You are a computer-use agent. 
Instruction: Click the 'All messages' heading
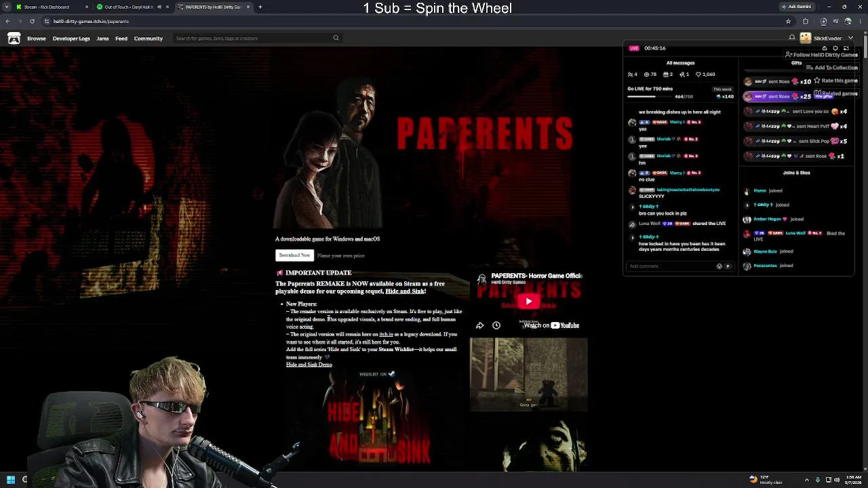pyautogui.click(x=680, y=63)
